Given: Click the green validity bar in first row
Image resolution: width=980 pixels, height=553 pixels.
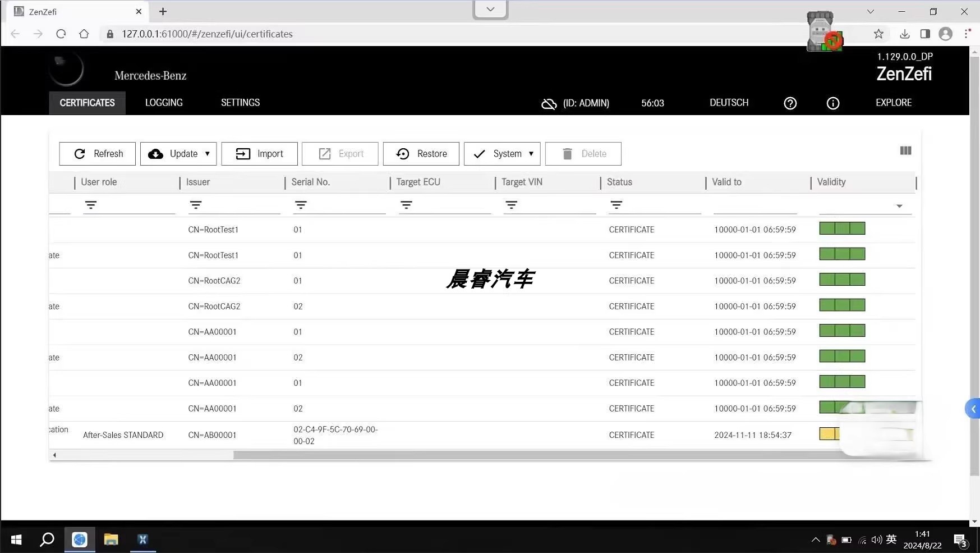Looking at the screenshot, I should coord(841,228).
